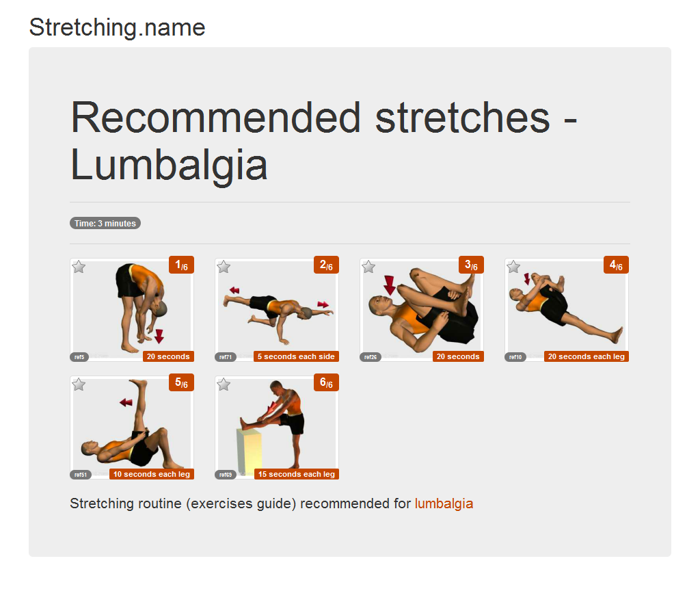The image size is (700, 591).
Task: Star the standing forward bend stretch
Action: point(79,267)
